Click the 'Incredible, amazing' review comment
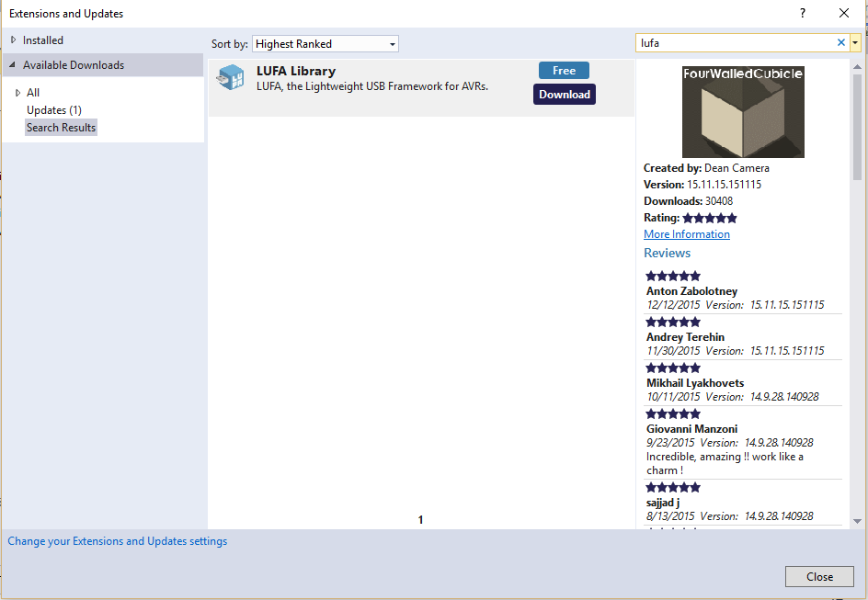This screenshot has width=868, height=600. [x=725, y=463]
